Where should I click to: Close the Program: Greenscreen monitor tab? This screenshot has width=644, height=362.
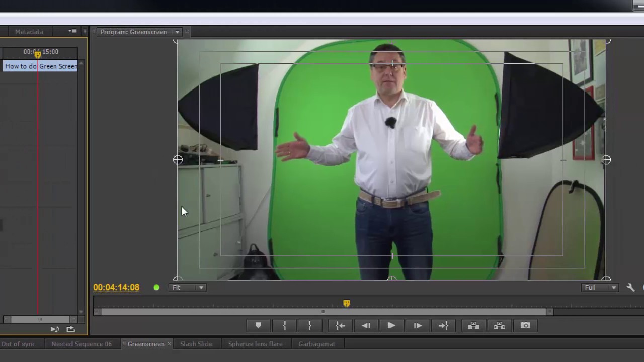coord(187,32)
